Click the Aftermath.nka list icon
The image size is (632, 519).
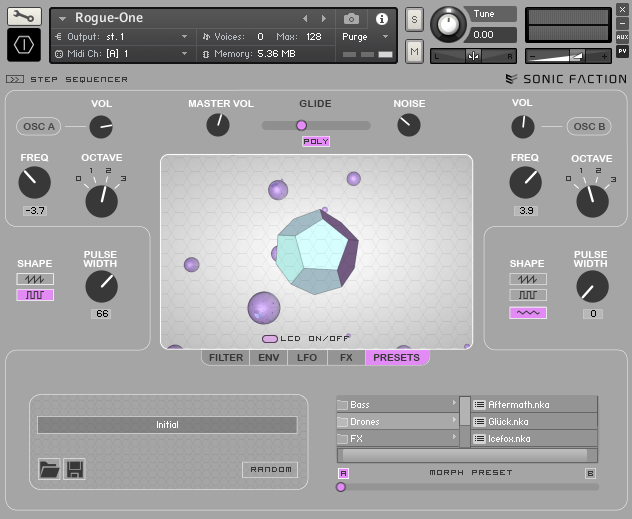pyautogui.click(x=479, y=405)
